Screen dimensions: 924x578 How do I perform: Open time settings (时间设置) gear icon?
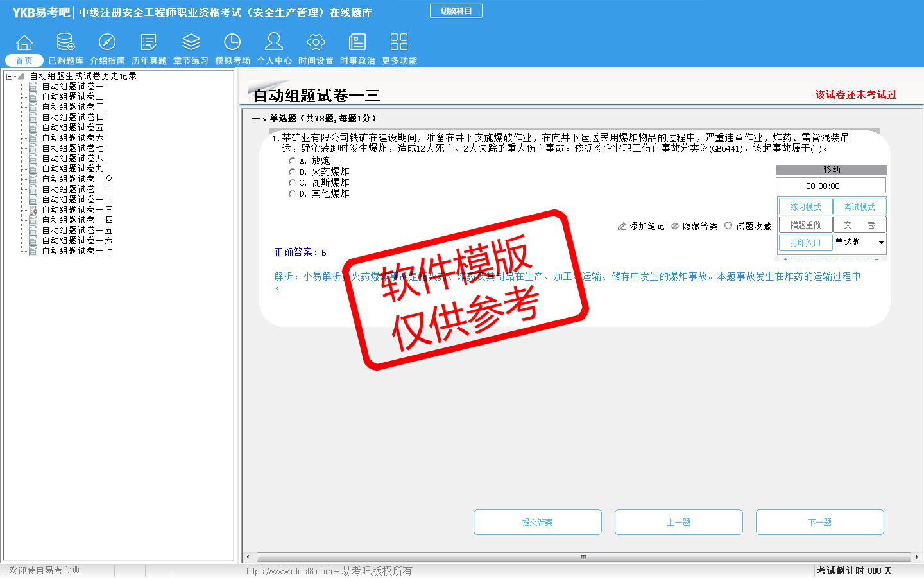pos(316,42)
